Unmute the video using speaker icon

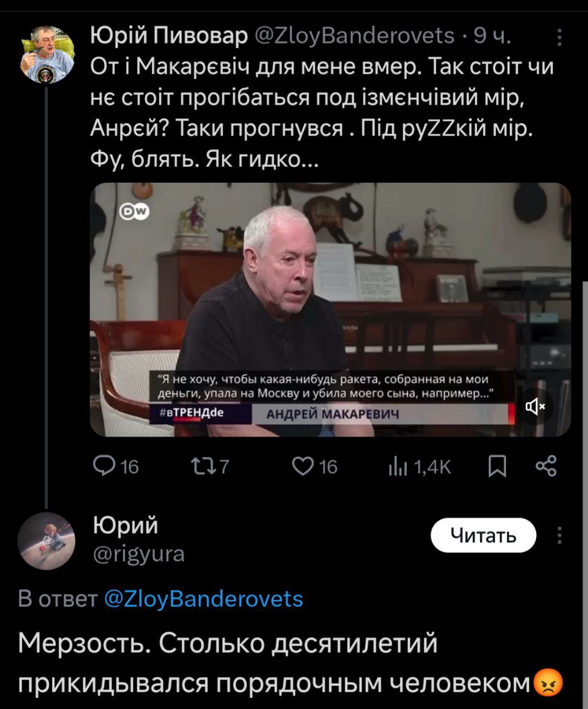coord(534,407)
